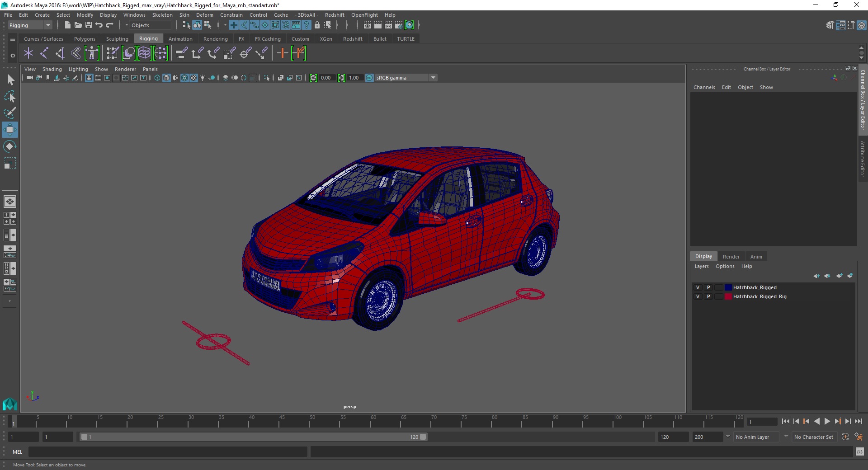Image resolution: width=868 pixels, height=470 pixels.
Task: Click the Create Joints shelf icon
Action: pos(44,53)
